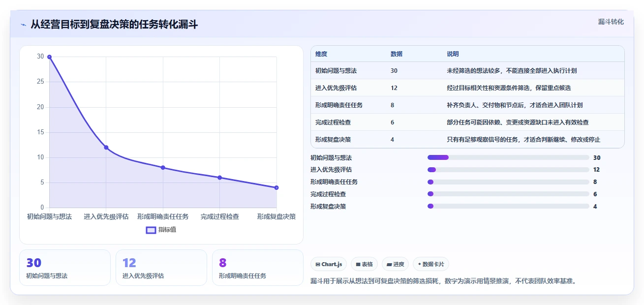
Task: Click the Chart.js chip icon
Action: (x=318, y=265)
